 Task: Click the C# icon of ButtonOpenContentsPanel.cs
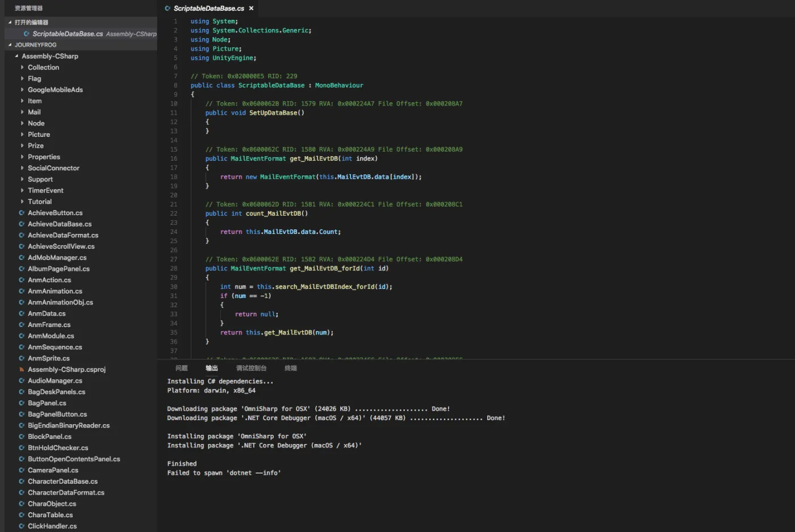[x=22, y=459]
